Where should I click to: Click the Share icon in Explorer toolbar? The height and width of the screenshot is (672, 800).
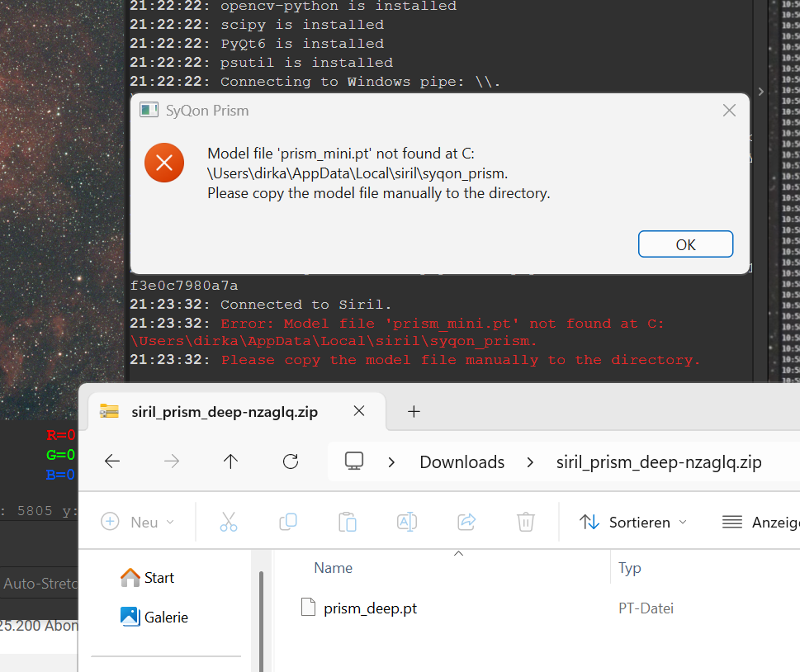[466, 522]
